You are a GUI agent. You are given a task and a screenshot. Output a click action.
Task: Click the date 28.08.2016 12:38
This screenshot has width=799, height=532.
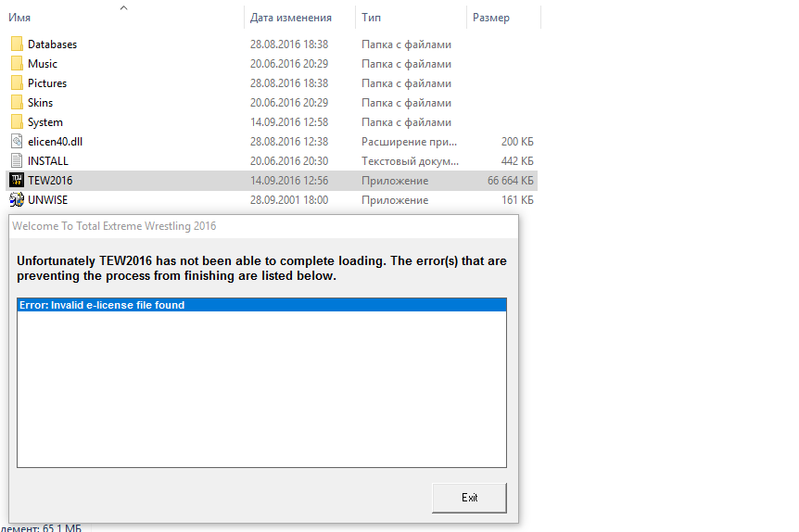[289, 142]
